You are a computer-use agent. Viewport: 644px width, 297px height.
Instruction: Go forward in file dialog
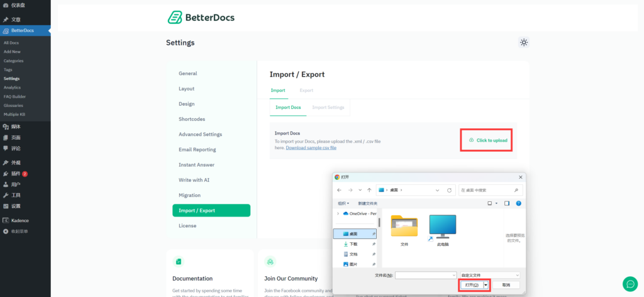coord(350,190)
